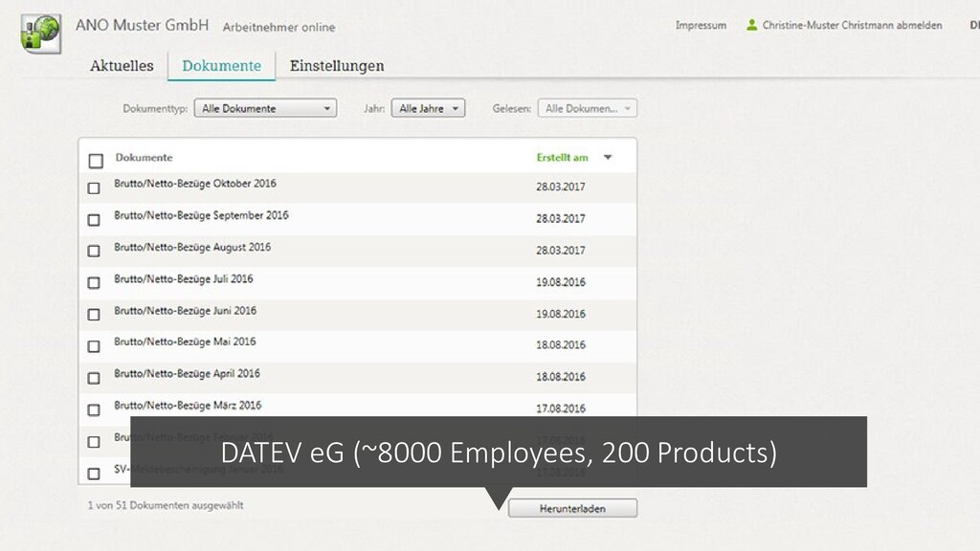Switch to the Aktuelles tab

122,66
